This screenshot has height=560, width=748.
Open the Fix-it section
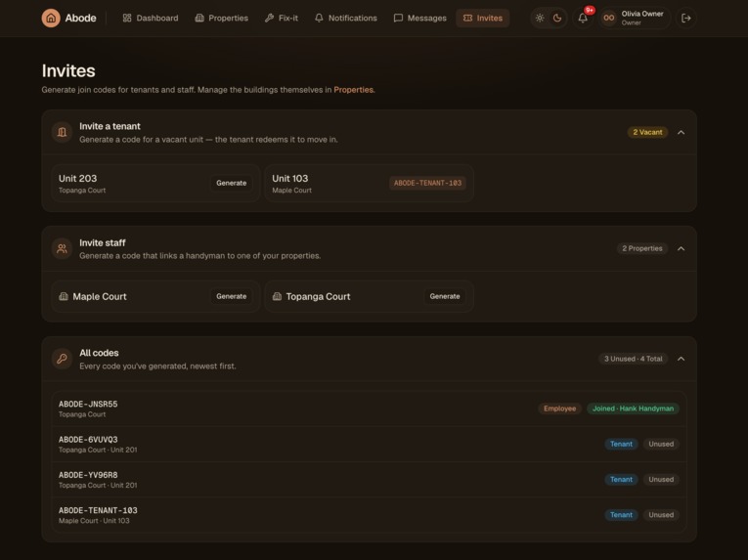pos(282,19)
